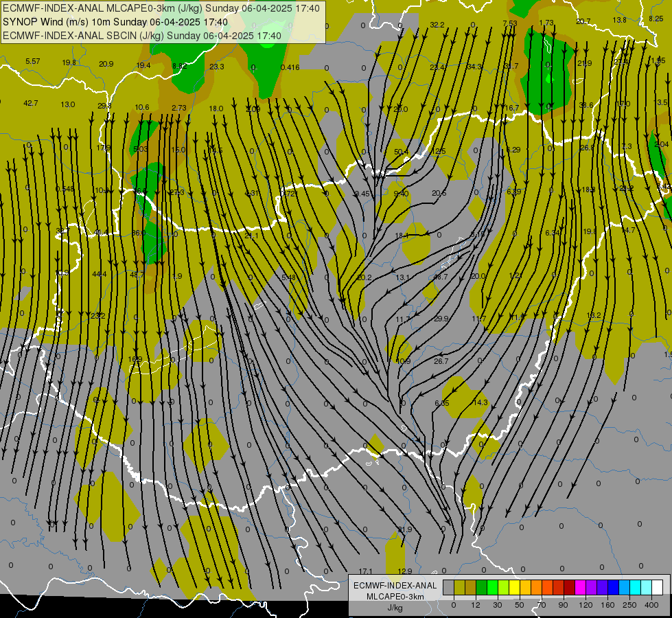Click the legend scale value 50
The height and width of the screenshot is (618, 672).
pyautogui.click(x=520, y=605)
